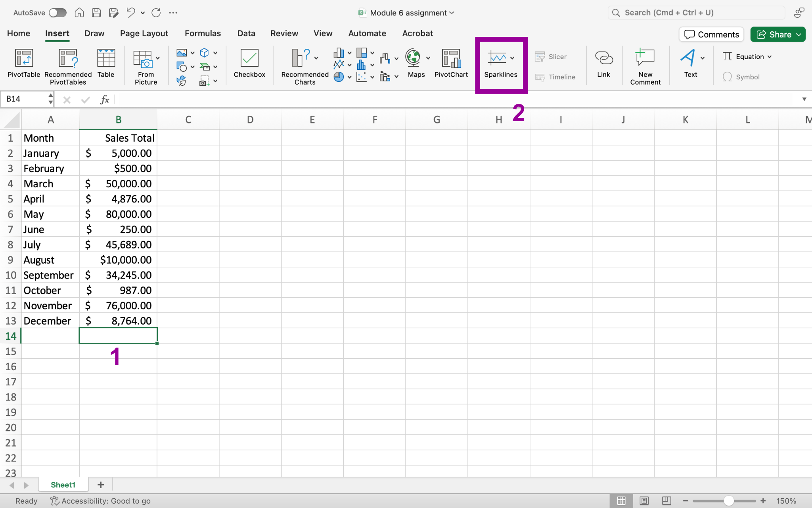This screenshot has height=508, width=812.
Task: Click the Insert Function fx button
Action: tap(105, 99)
